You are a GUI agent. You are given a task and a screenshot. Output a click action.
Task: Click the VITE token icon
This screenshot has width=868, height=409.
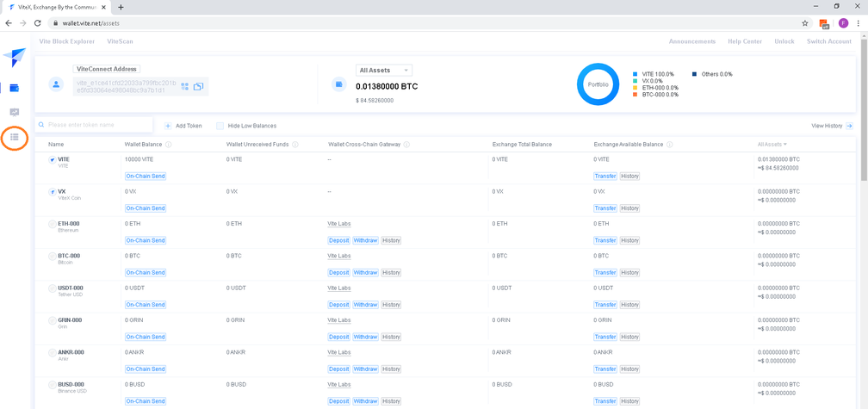52,160
